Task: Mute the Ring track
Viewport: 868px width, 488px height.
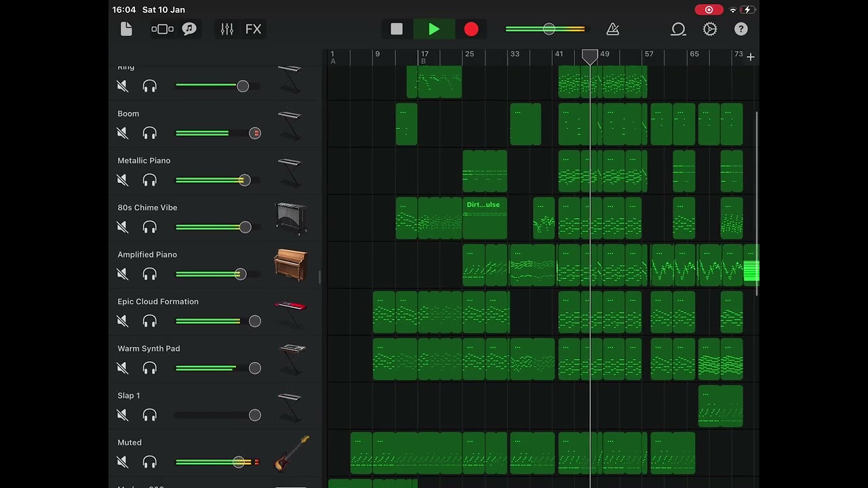Action: point(122,86)
